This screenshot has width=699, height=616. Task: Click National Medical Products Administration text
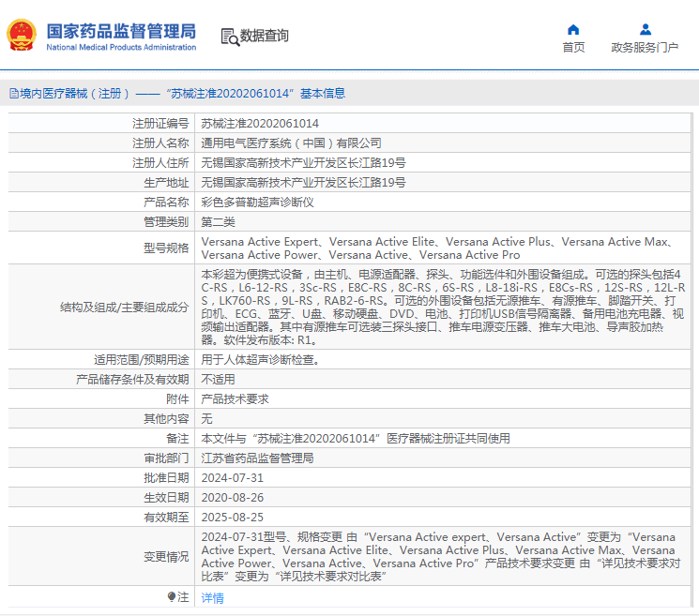pyautogui.click(x=121, y=47)
